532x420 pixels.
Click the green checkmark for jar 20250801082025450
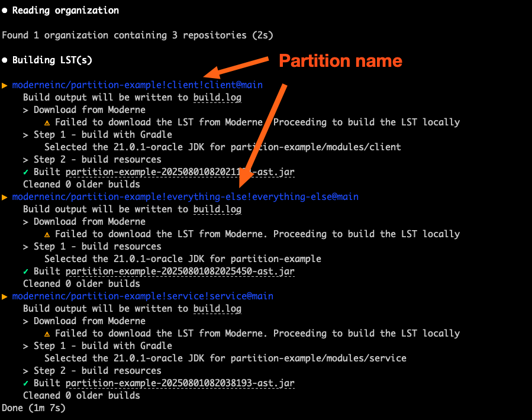26,272
